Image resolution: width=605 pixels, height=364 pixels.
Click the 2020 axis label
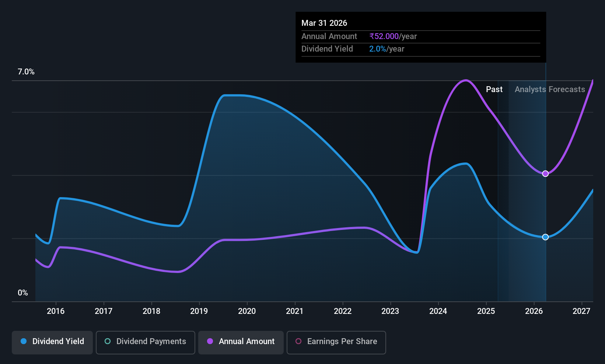click(x=247, y=311)
